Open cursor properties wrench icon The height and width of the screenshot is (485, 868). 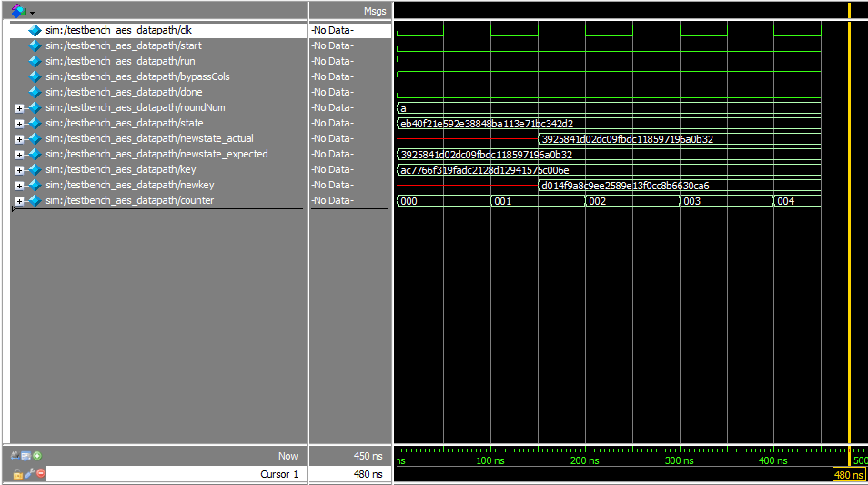tap(29, 474)
